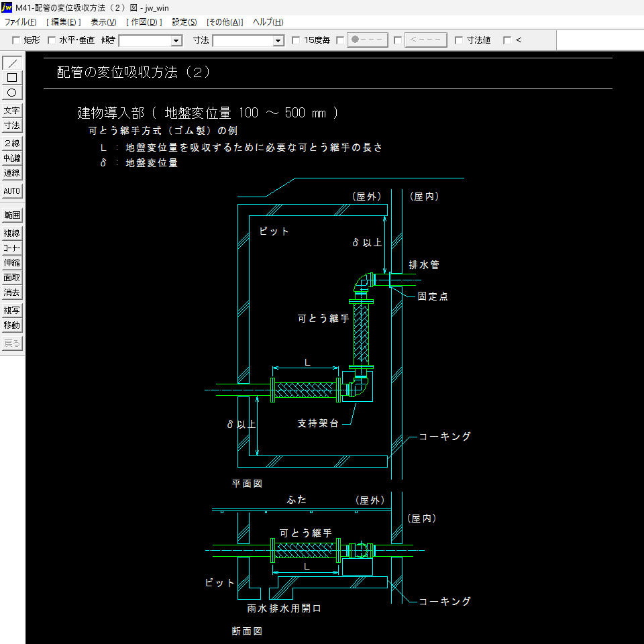Select the 移動 move tool
This screenshot has width=644, height=644.
(x=12, y=325)
